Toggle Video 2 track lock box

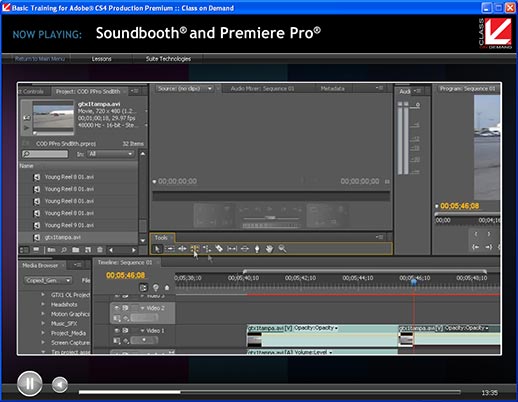[x=134, y=308]
